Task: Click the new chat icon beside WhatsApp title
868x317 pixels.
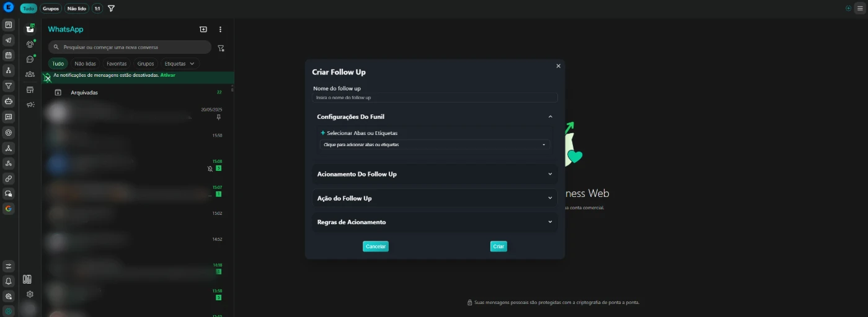Action: (x=203, y=29)
